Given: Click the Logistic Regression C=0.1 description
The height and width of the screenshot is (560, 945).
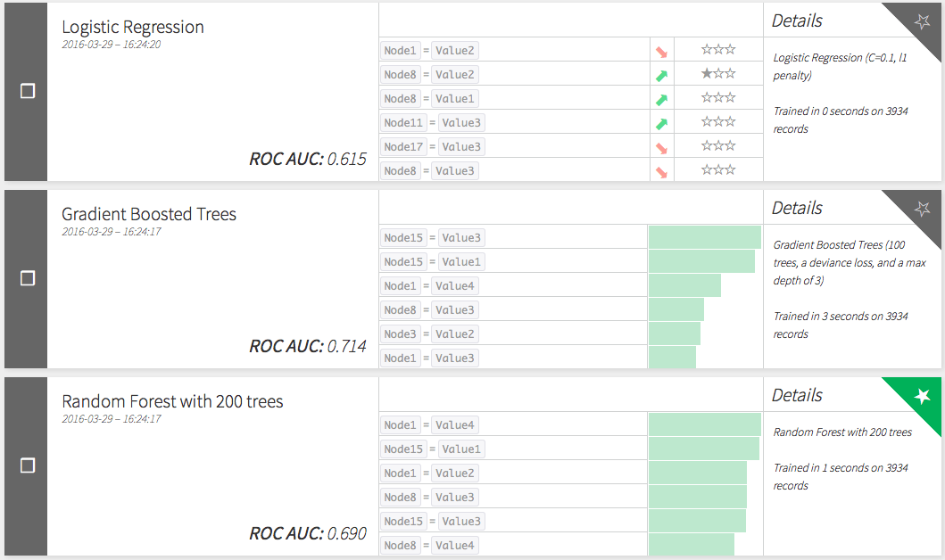Looking at the screenshot, I should click(x=840, y=66).
